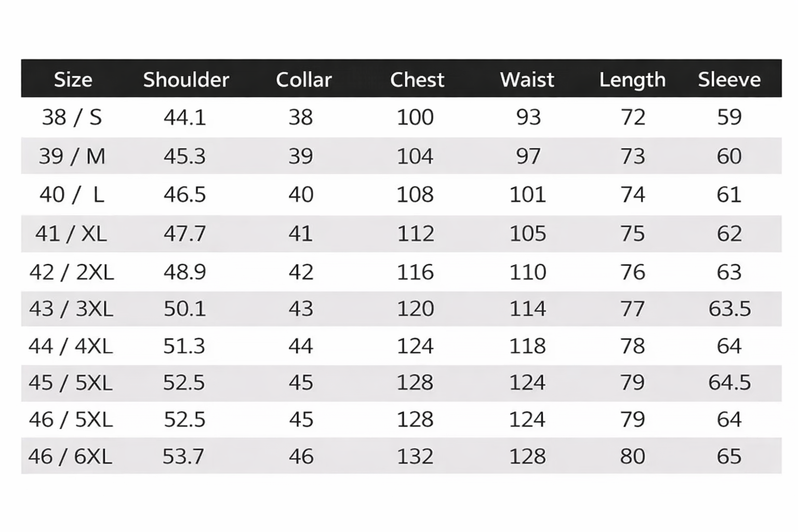Click the Size column header
The height and width of the screenshot is (532, 798).
(73, 79)
